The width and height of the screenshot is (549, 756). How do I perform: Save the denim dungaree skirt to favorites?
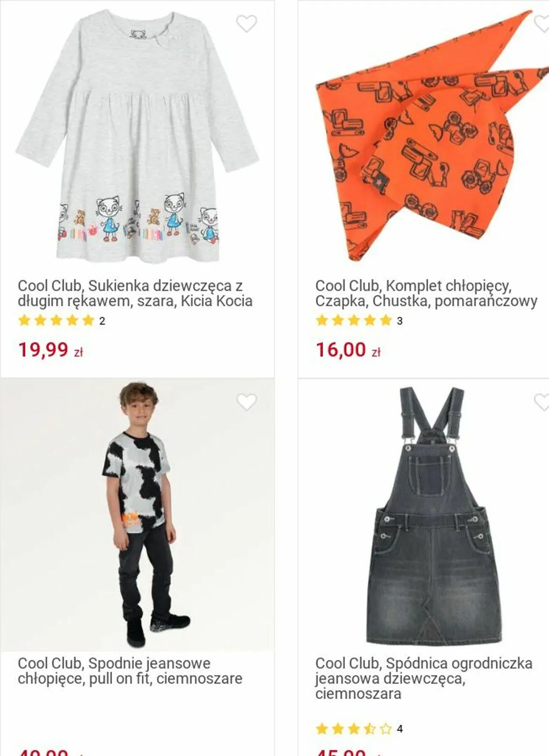pos(542,402)
